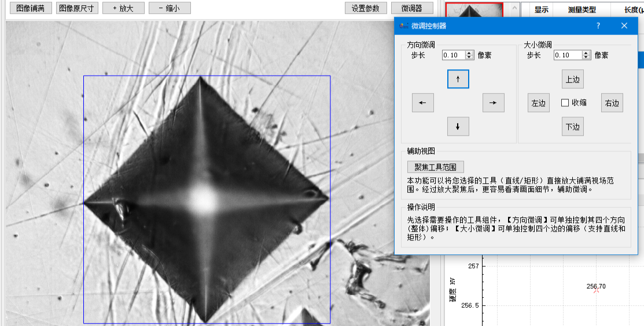Screen dimensions: 644x326
Task: Click the up arrow direction nudge button
Action: coord(458,79)
